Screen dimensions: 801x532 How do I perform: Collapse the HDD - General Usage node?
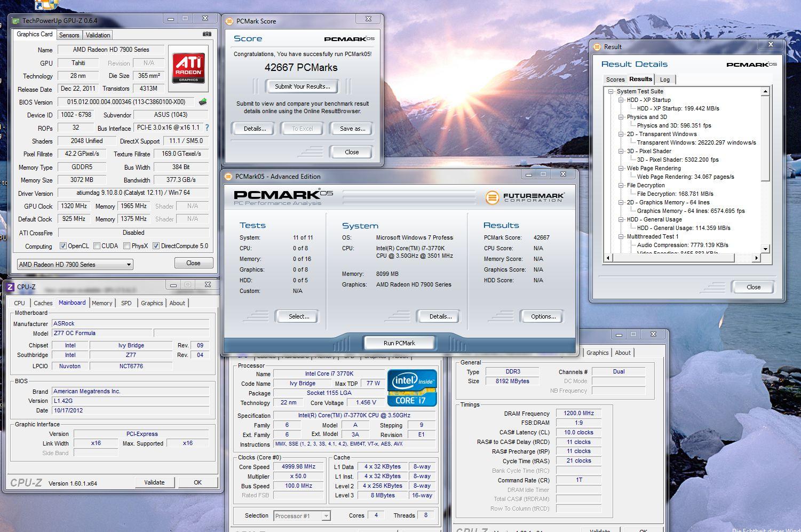(621, 219)
